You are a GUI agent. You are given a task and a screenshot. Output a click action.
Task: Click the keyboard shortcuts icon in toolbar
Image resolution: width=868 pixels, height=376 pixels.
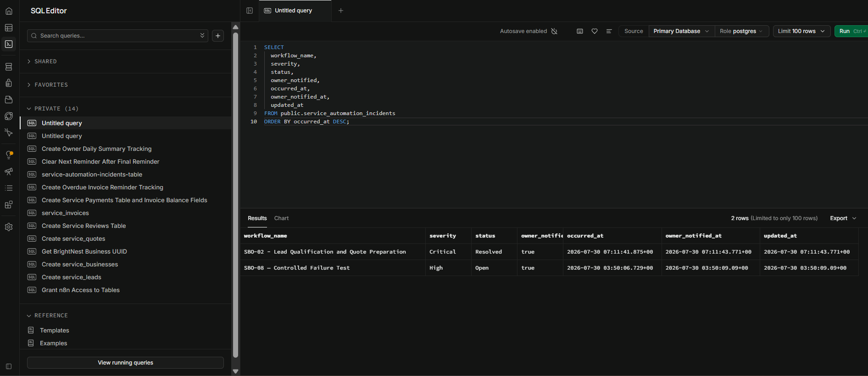[x=580, y=31]
